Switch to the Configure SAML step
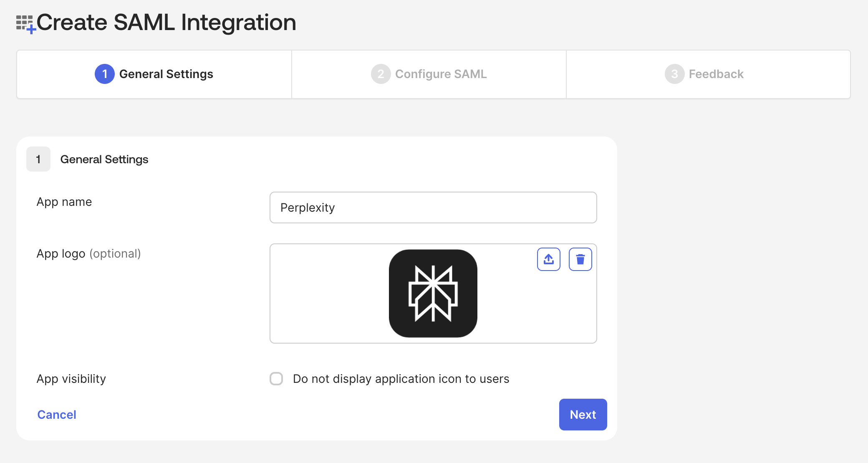The height and width of the screenshot is (463, 868). click(x=429, y=74)
